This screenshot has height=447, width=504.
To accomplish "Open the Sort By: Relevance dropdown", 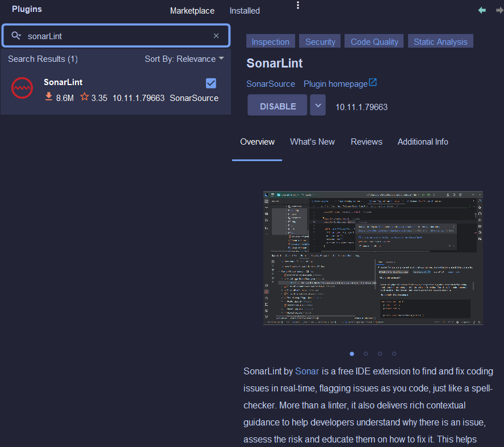I will click(x=184, y=59).
